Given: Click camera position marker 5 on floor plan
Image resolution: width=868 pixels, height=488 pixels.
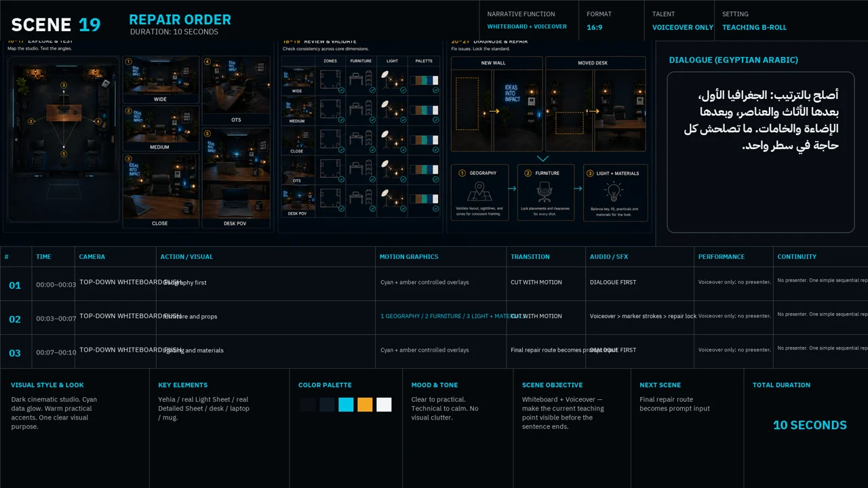Looking at the screenshot, I should tap(64, 154).
